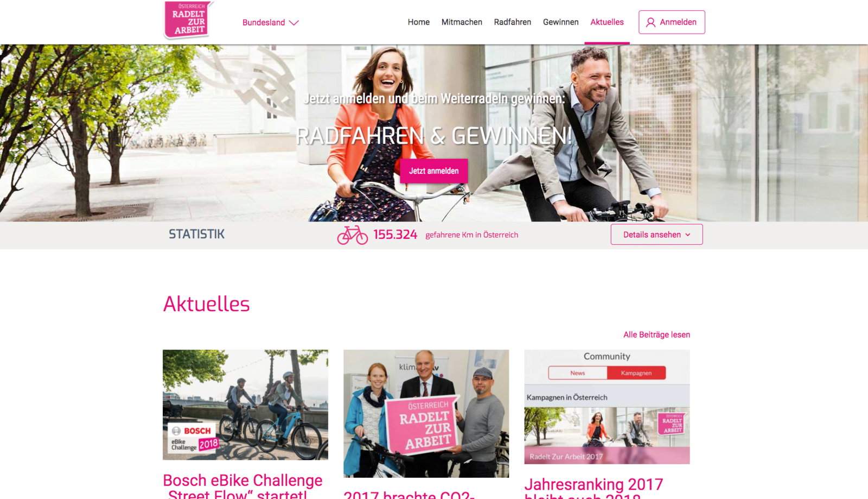Go to Mitmachen page
868x499 pixels.
[x=462, y=22]
